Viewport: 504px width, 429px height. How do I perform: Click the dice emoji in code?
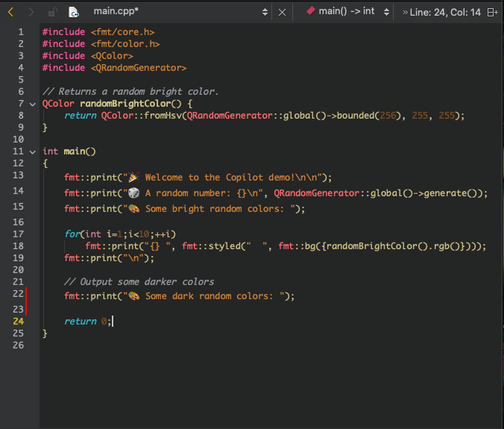tap(134, 192)
